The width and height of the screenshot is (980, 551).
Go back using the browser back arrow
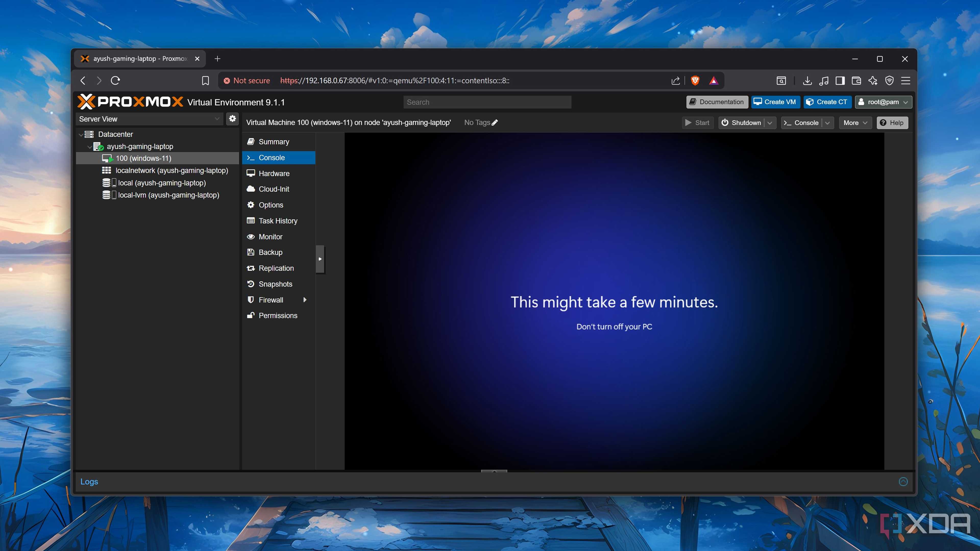point(83,81)
